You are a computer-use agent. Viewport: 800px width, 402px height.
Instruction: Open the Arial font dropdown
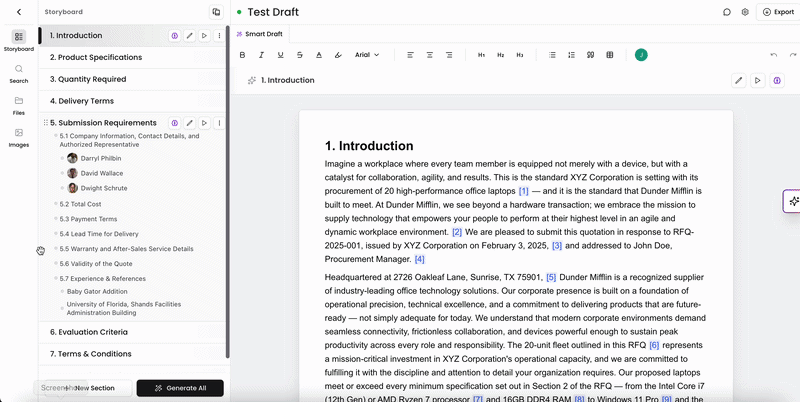[x=367, y=55]
